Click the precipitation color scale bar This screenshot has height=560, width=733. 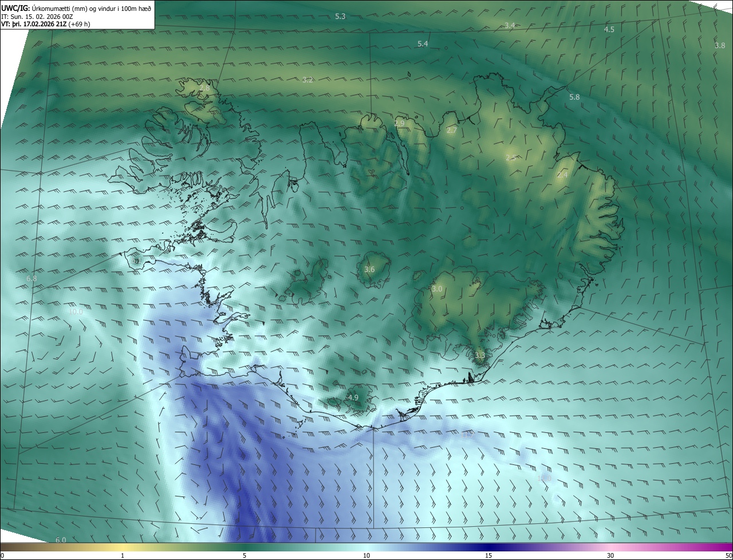click(x=366, y=547)
